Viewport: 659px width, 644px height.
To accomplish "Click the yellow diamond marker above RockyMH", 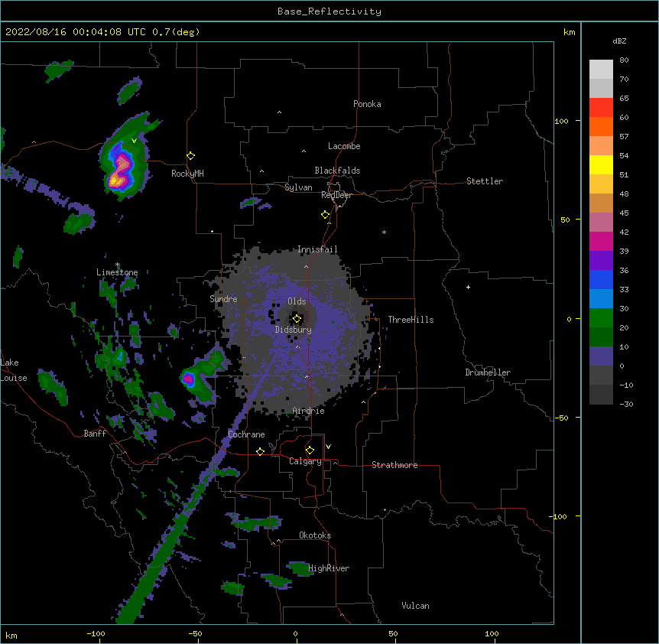I will pyautogui.click(x=191, y=156).
